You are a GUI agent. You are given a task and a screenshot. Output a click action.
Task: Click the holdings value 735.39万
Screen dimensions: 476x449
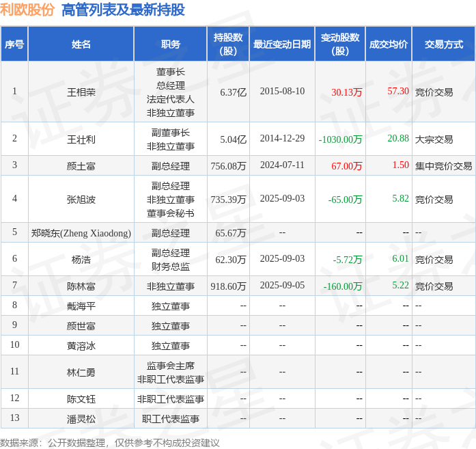click(228, 200)
